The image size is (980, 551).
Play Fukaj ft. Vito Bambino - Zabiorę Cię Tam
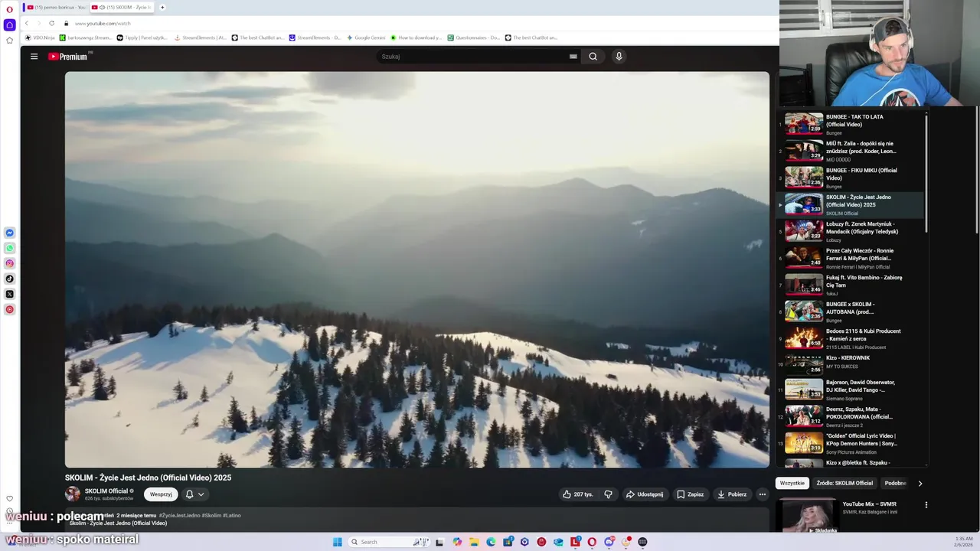(851, 285)
